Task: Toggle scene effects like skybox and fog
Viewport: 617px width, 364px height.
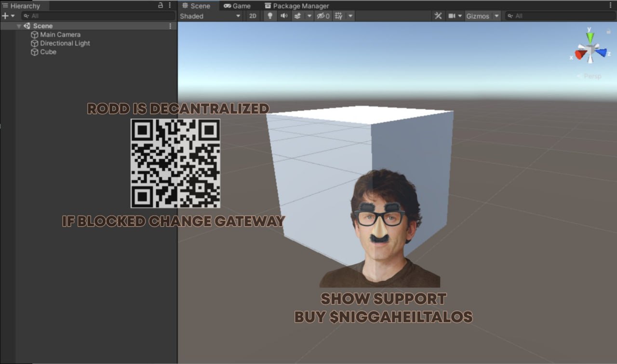Action: pos(297,16)
